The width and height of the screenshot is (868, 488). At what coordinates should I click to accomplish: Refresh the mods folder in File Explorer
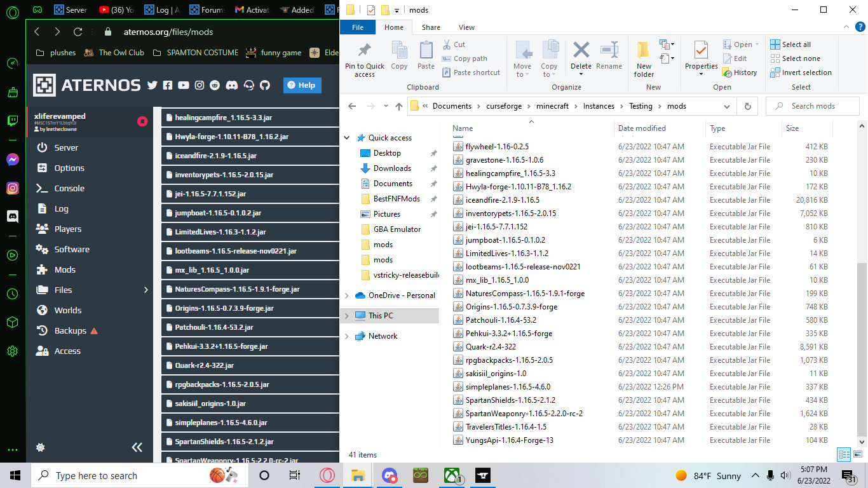tap(748, 106)
